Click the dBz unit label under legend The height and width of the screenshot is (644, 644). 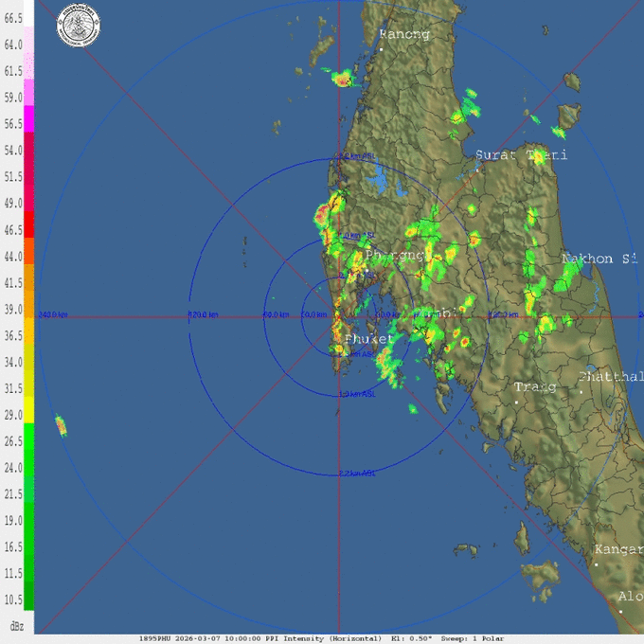[x=16, y=626]
